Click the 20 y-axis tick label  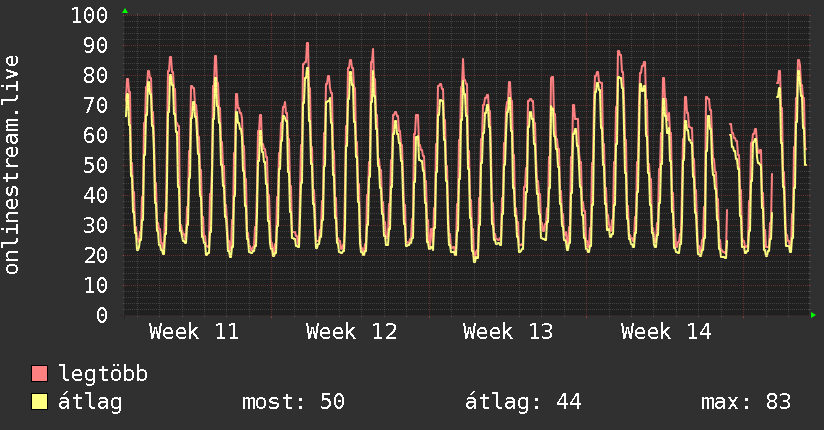click(x=96, y=255)
